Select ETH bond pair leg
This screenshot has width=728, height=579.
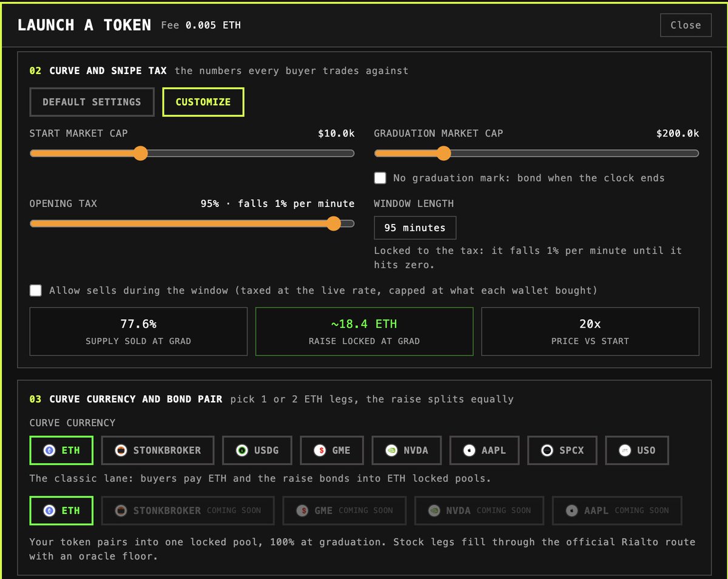pos(61,510)
